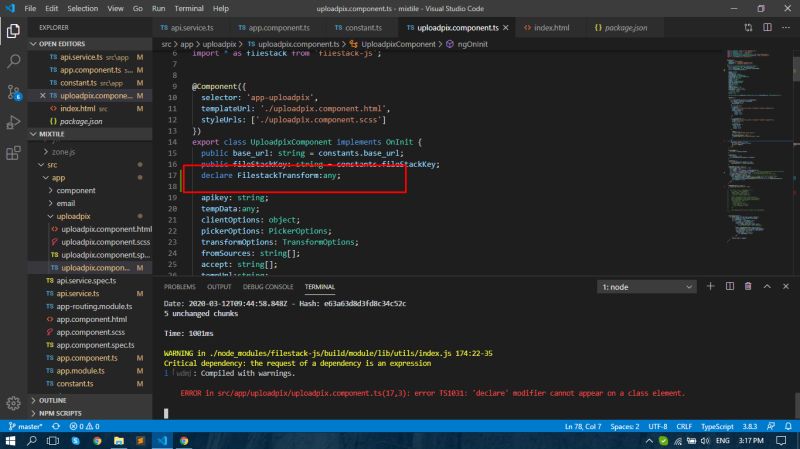
Task: Close the terminal panel
Action: [x=786, y=287]
